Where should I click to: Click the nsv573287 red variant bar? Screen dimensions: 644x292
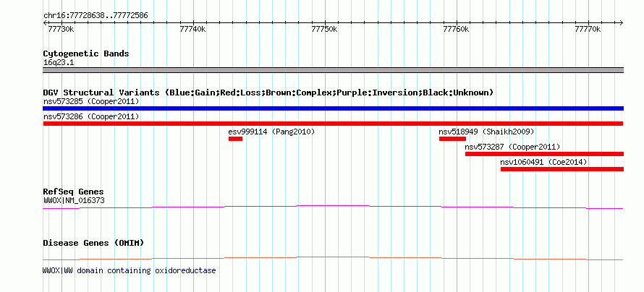coord(544,154)
